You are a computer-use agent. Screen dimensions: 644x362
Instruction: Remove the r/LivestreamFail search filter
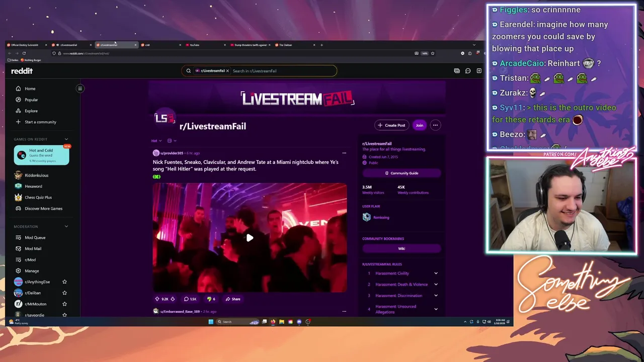[227, 71]
